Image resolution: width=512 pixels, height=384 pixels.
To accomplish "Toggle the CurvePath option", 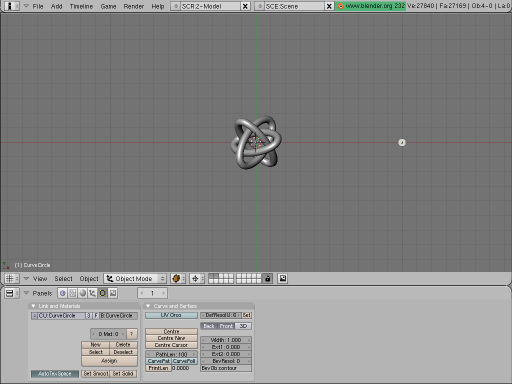I will 159,361.
